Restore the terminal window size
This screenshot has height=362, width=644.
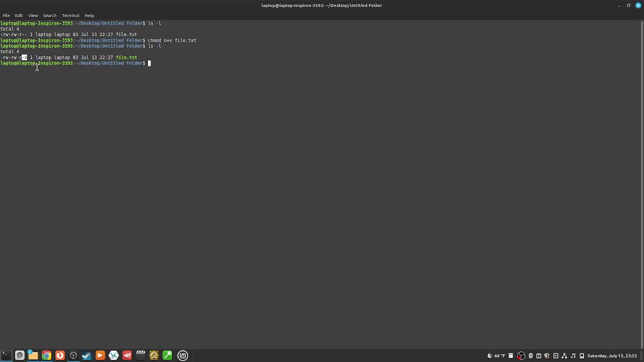(628, 6)
